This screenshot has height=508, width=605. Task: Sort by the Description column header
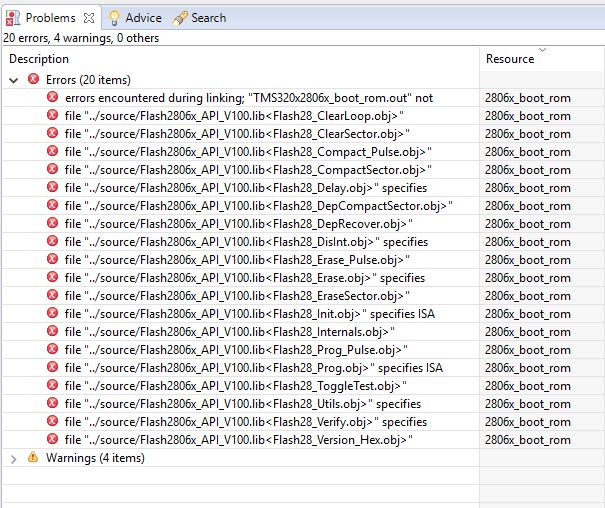pos(241,59)
